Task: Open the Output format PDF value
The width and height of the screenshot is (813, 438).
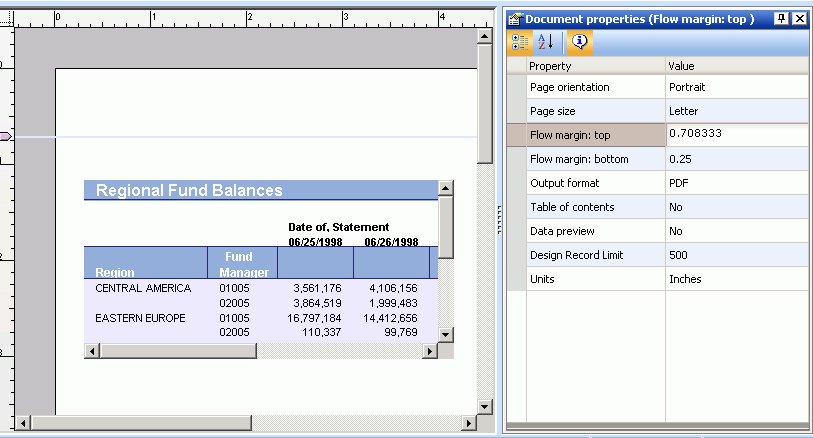Action: point(736,183)
